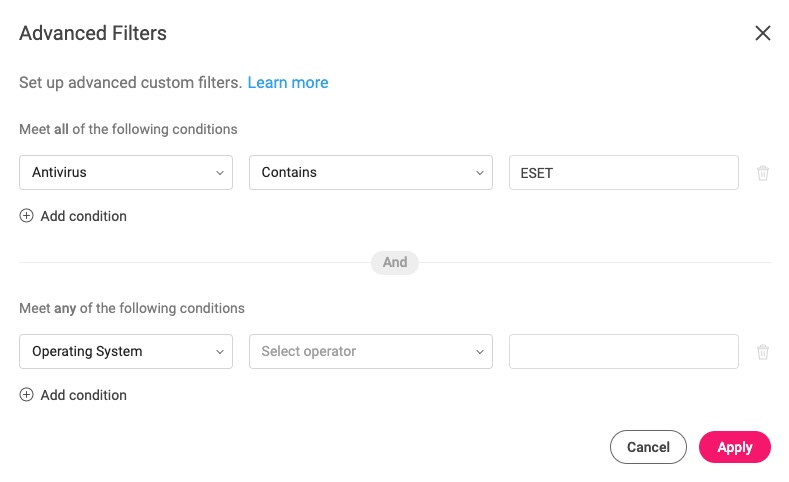Viewport: 789px width, 482px height.
Task: Close the Advanced Filters dialog with X
Action: click(763, 33)
